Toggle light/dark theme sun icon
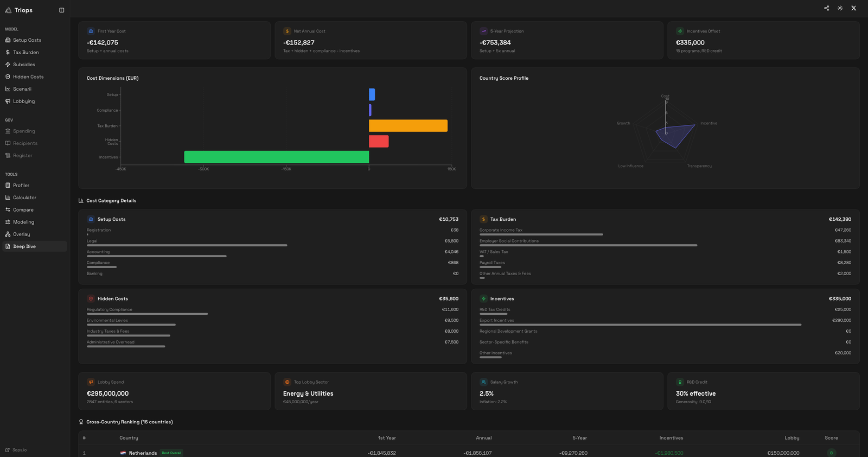 pos(840,8)
